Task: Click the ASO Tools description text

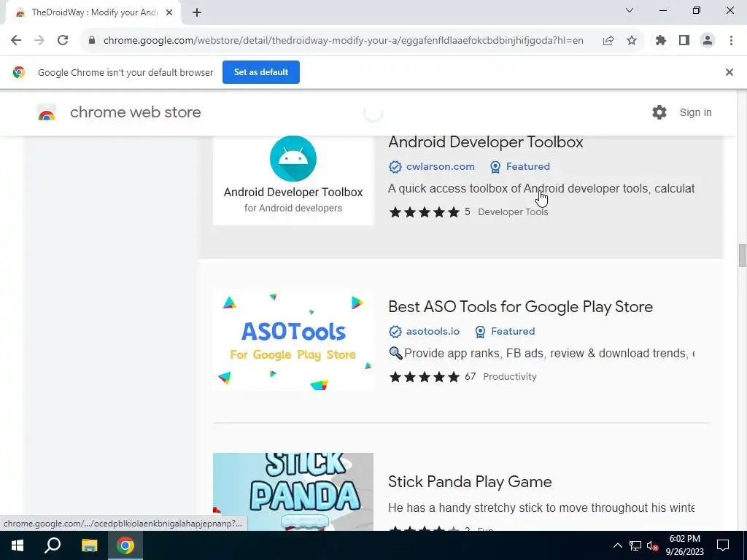Action: click(542, 354)
